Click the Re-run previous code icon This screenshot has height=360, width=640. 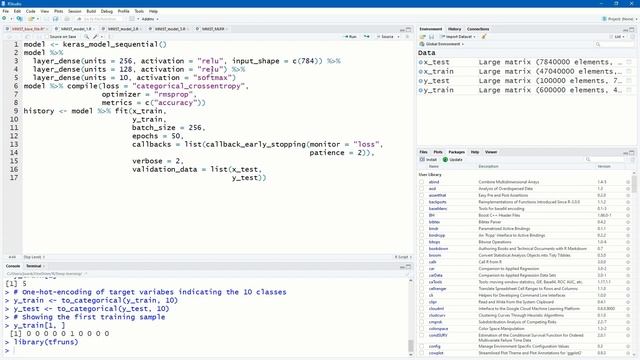(367, 37)
